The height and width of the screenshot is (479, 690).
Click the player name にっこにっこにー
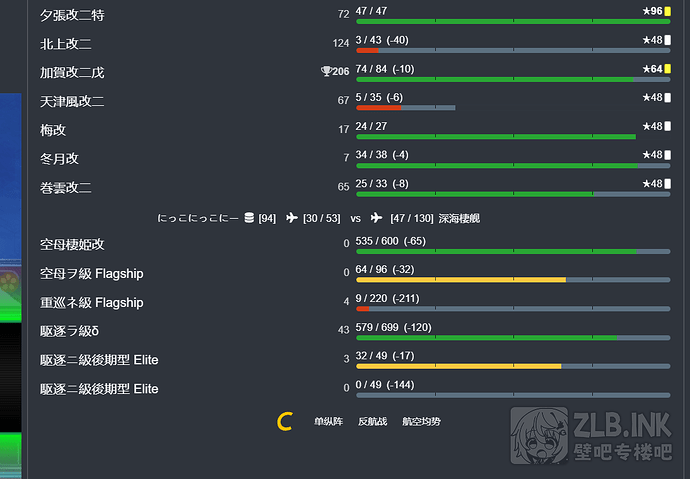pyautogui.click(x=198, y=218)
